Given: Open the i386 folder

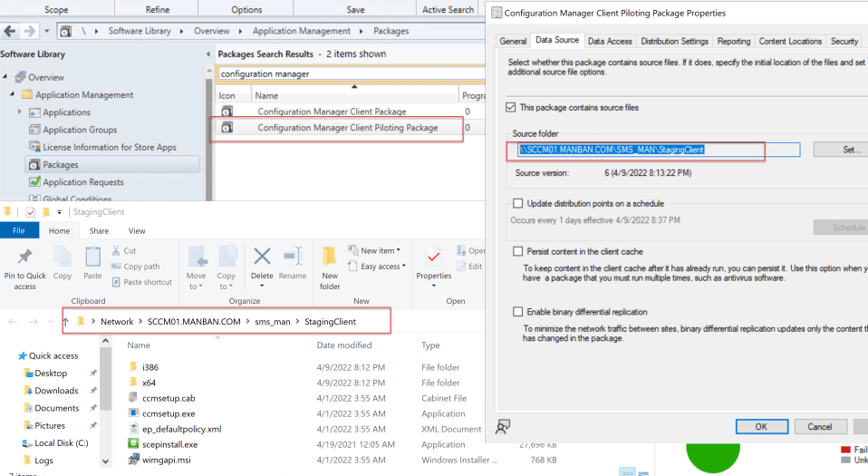Looking at the screenshot, I should coord(150,367).
